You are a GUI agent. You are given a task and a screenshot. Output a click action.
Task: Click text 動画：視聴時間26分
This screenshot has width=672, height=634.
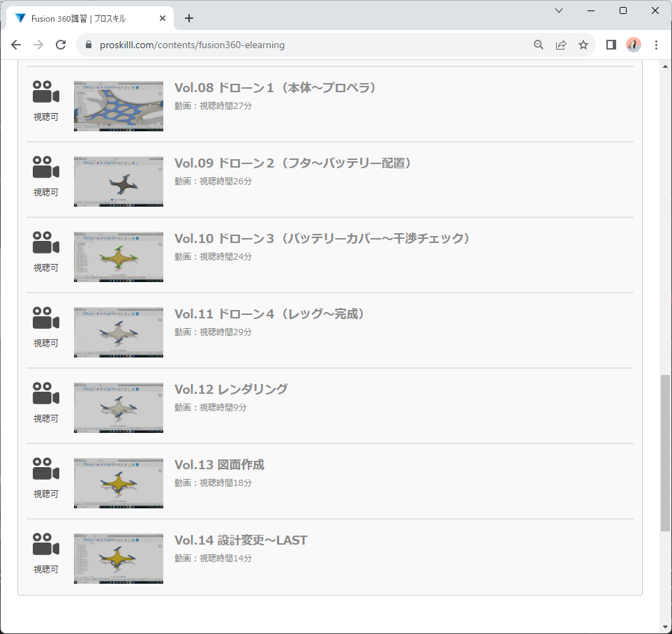(213, 182)
